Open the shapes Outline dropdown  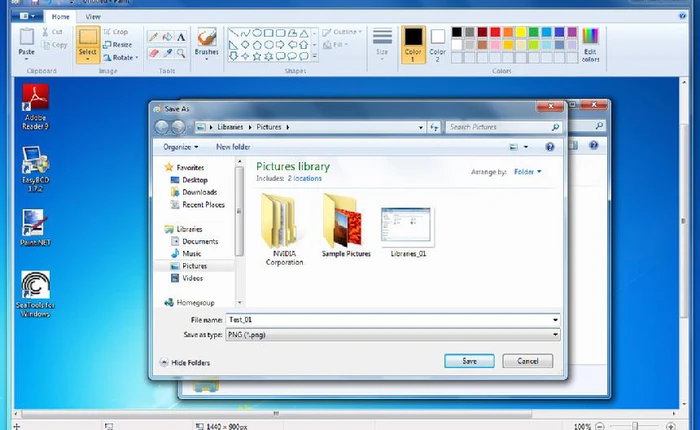pos(342,32)
